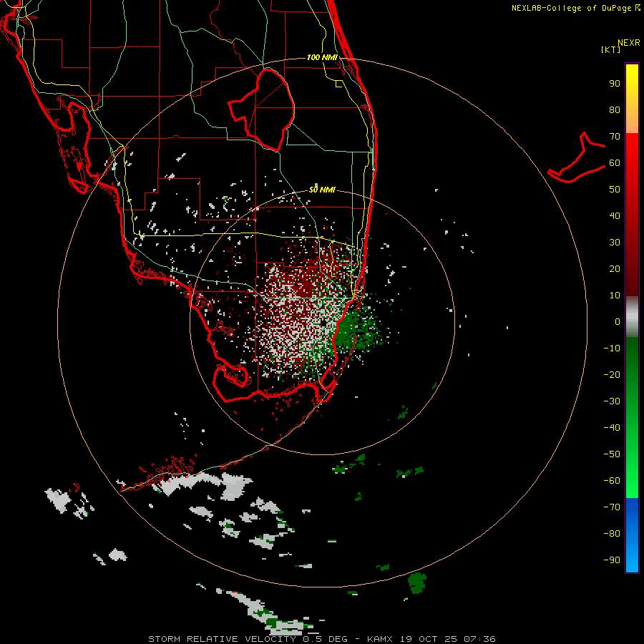Select the -30 value on the velocity scale
The image size is (644, 644).
point(612,401)
